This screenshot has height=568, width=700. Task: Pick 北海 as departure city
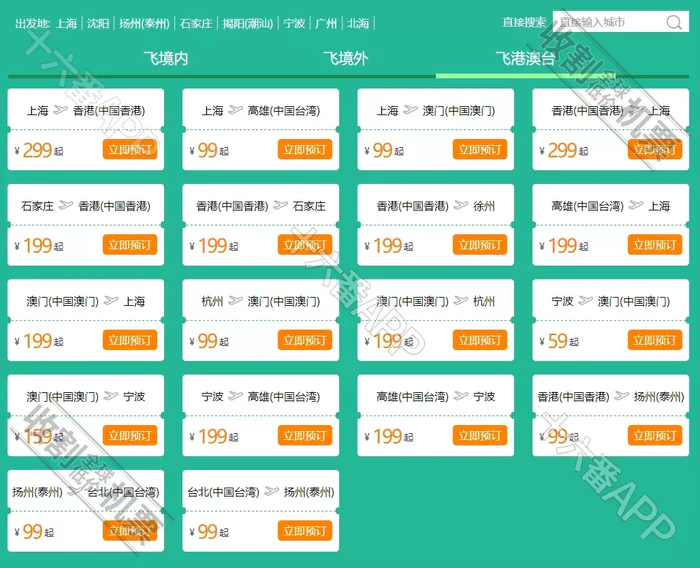coord(358,23)
